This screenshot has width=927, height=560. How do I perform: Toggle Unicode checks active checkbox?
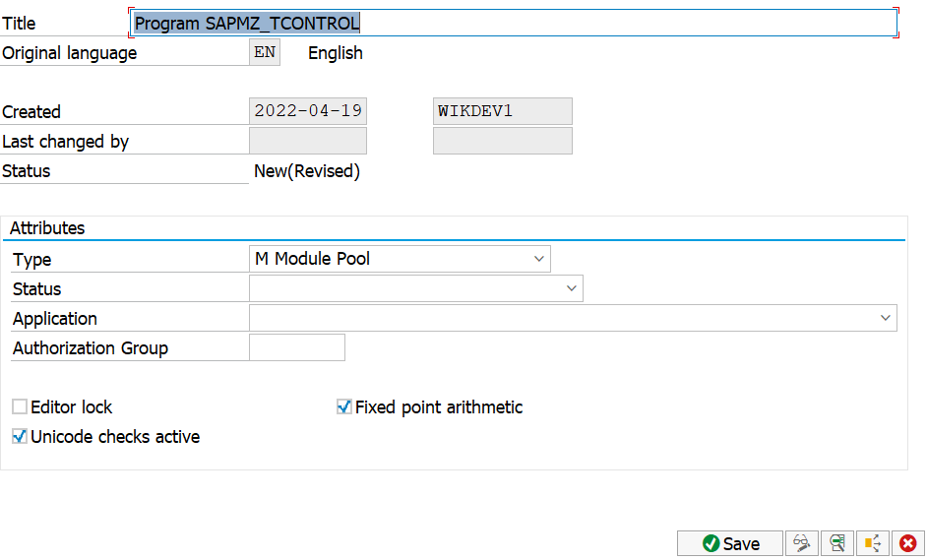(20, 436)
